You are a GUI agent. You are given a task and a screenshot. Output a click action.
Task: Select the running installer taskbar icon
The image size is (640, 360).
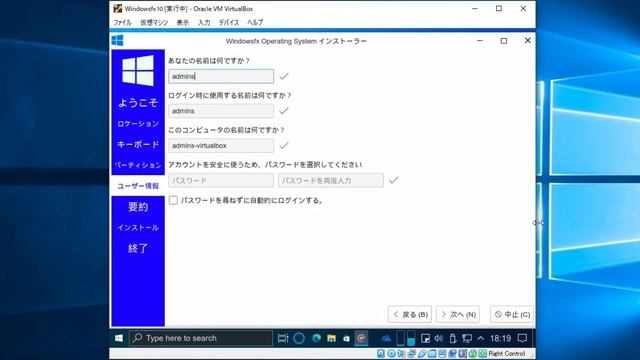point(361,338)
